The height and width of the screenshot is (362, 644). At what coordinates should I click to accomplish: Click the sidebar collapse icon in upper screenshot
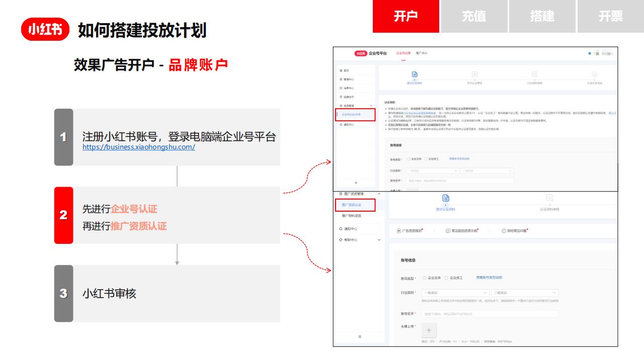356,183
